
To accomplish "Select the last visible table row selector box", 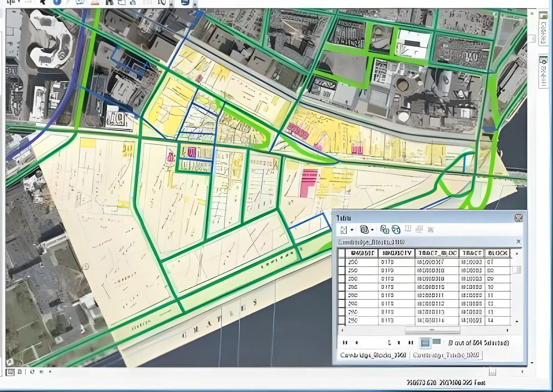I will coord(342,320).
